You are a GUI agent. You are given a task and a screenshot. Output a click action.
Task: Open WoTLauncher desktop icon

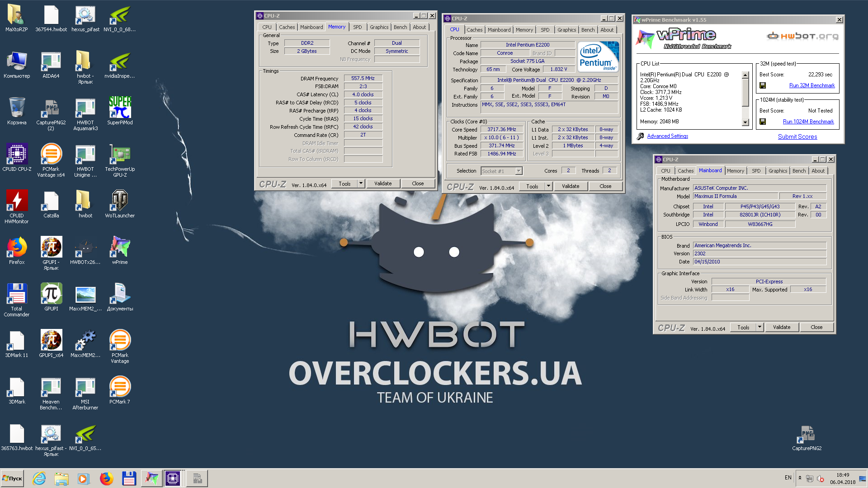pyautogui.click(x=120, y=204)
